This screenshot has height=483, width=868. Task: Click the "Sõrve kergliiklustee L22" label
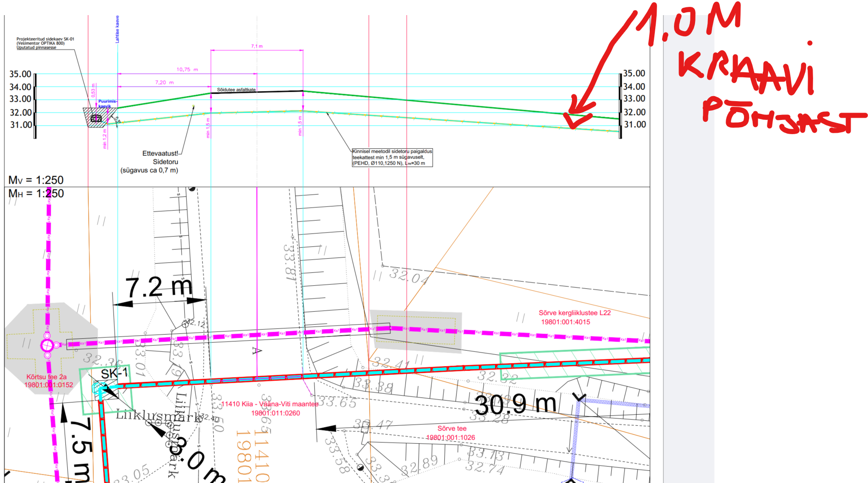pyautogui.click(x=574, y=313)
